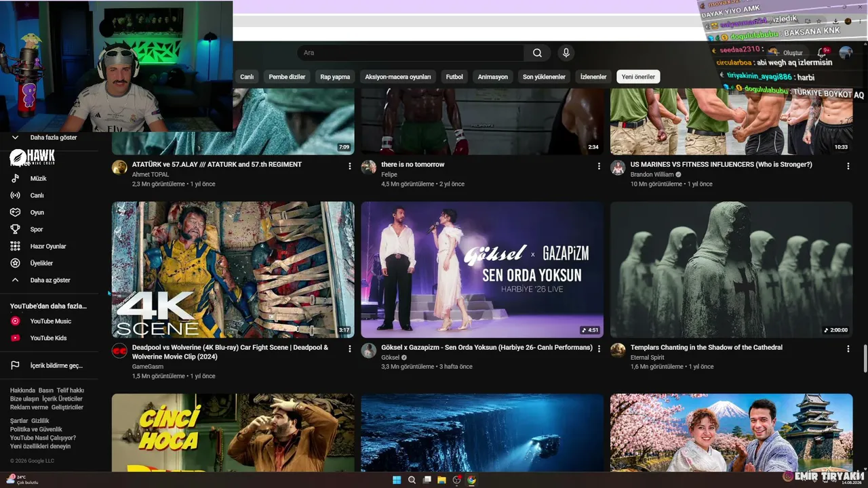This screenshot has height=488, width=868.
Task: Select the İzlenenler chip
Action: tap(593, 77)
